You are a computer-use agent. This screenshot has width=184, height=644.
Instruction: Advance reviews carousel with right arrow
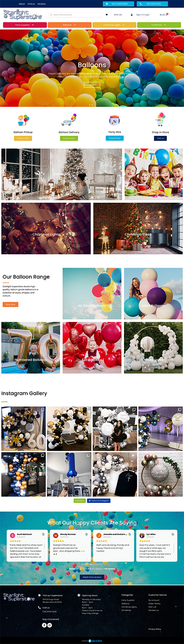click(x=180, y=548)
